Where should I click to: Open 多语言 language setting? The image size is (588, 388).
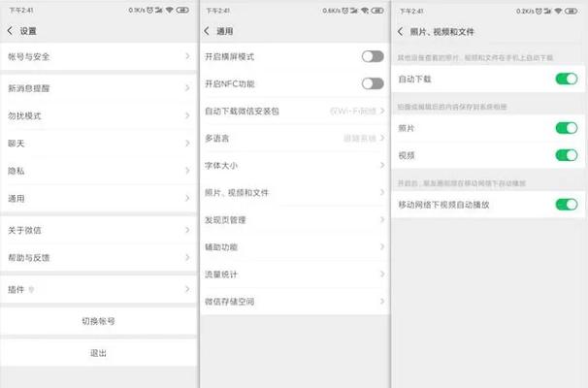295,139
